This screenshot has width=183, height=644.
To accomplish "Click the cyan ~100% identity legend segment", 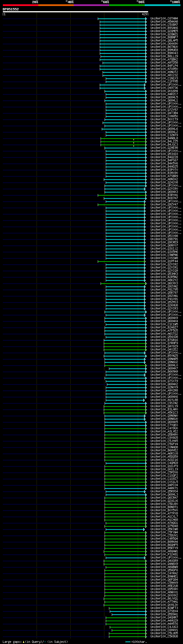I will [162, 5].
